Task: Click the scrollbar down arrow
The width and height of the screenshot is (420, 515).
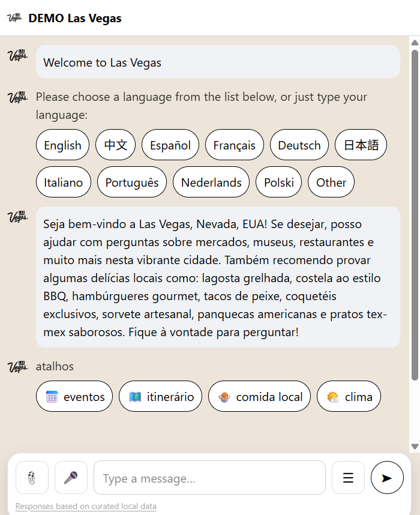Action: 415,447
